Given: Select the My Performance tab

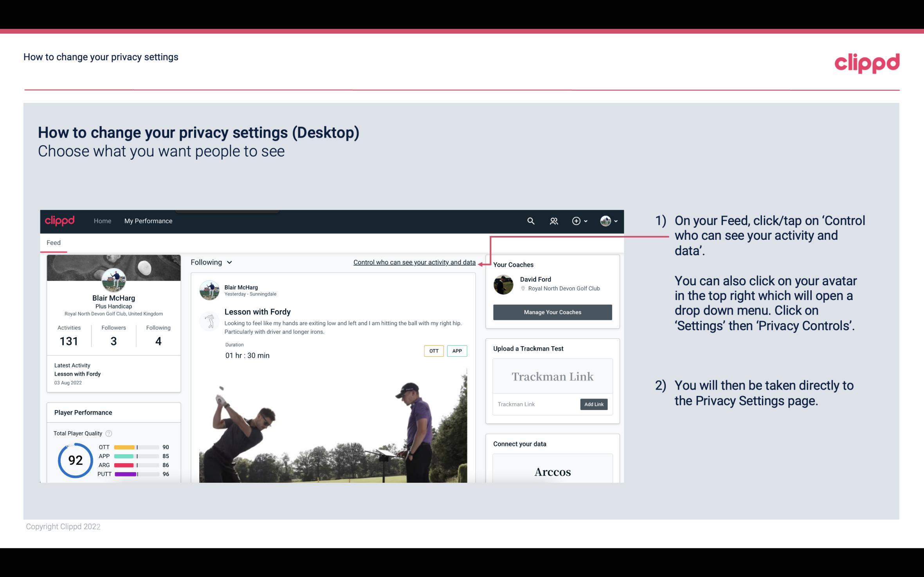Looking at the screenshot, I should click(x=148, y=220).
